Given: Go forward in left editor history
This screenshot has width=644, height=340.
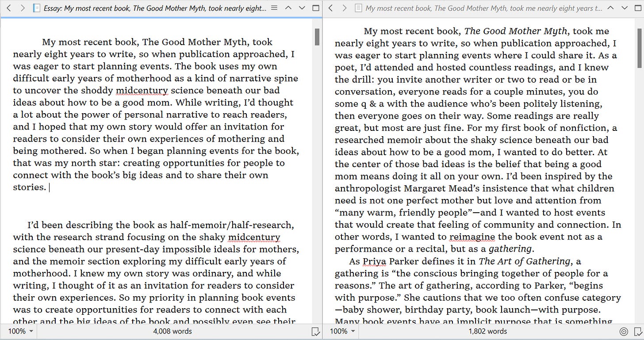Looking at the screenshot, I should tap(22, 8).
